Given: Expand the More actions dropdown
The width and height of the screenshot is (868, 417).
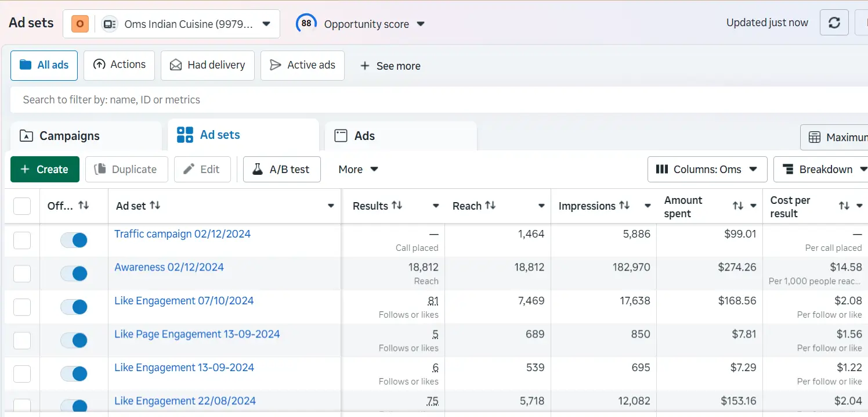Looking at the screenshot, I should [357, 169].
